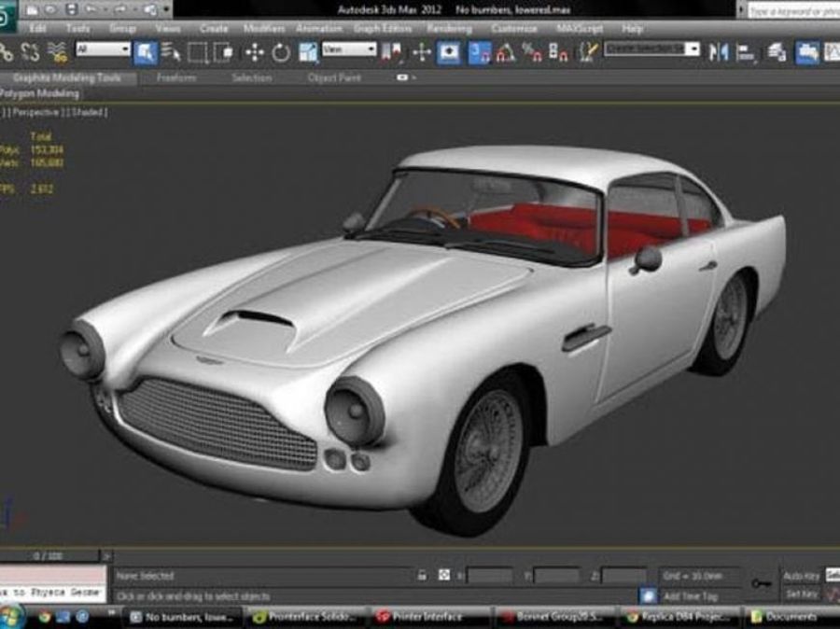
Task: Open Printer Interface in the taskbar
Action: pyautogui.click(x=427, y=617)
